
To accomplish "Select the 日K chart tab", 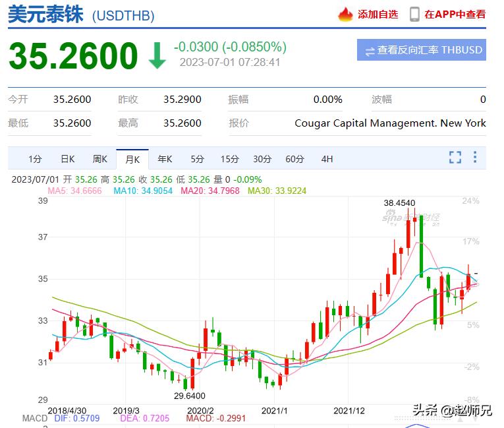I will (68, 159).
